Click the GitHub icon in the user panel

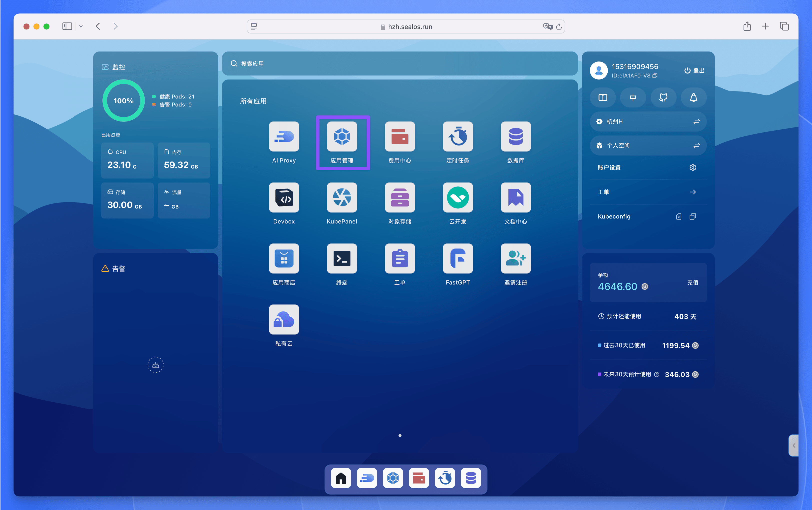tap(663, 97)
